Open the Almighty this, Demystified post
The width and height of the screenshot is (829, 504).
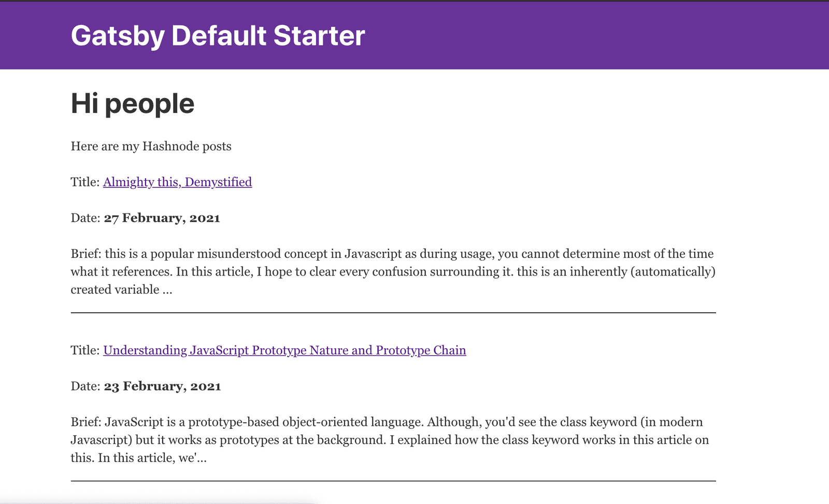click(x=177, y=182)
